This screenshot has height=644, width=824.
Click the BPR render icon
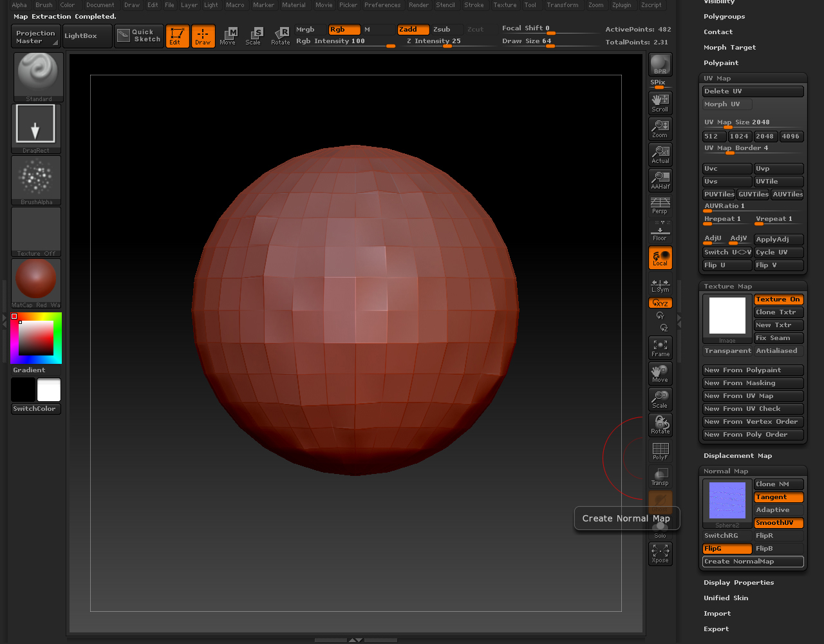(660, 64)
